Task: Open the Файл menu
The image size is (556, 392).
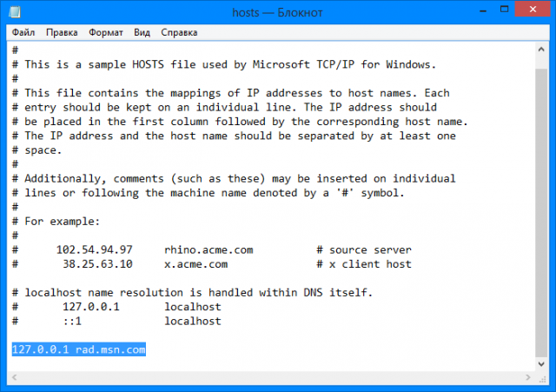Action: 23,33
